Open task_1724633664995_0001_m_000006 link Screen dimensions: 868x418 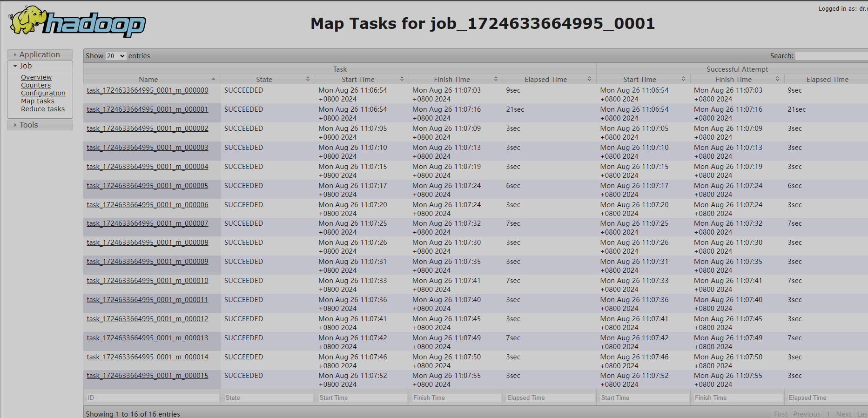point(148,205)
